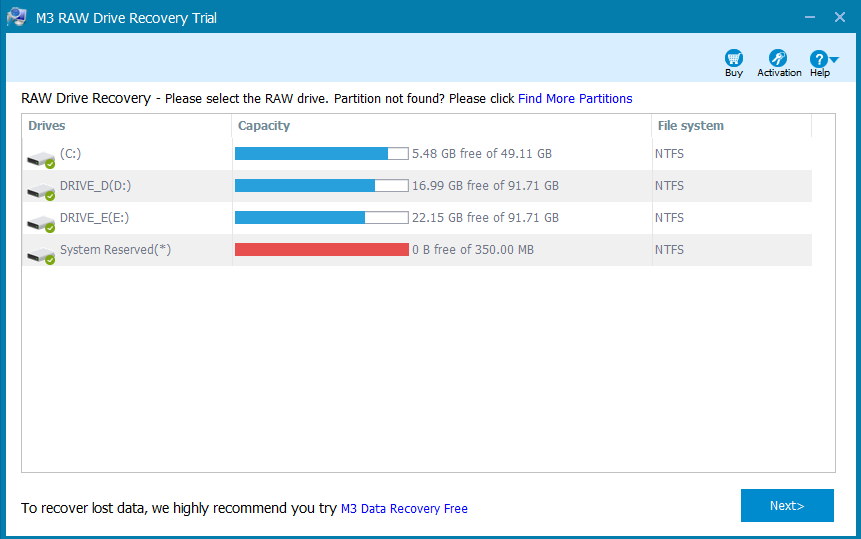Viewport: 861px width, 539px height.
Task: Open the M3 Data Recovery Free link
Action: point(404,509)
